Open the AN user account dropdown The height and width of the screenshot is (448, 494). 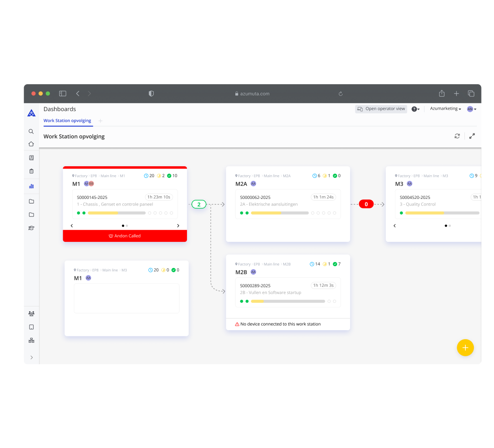[471, 108]
